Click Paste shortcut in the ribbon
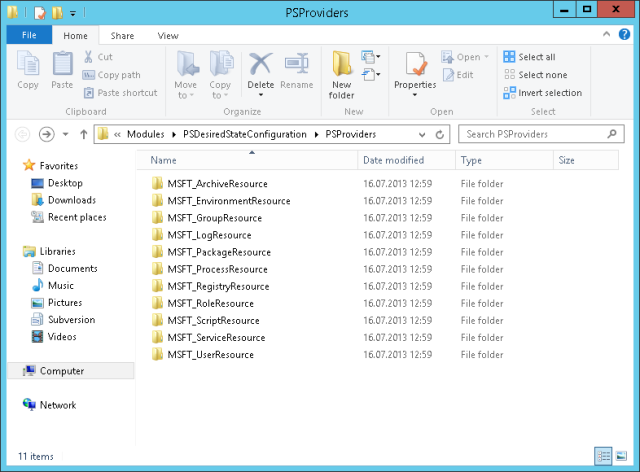Screen dimensions: 640x472 tap(120, 93)
